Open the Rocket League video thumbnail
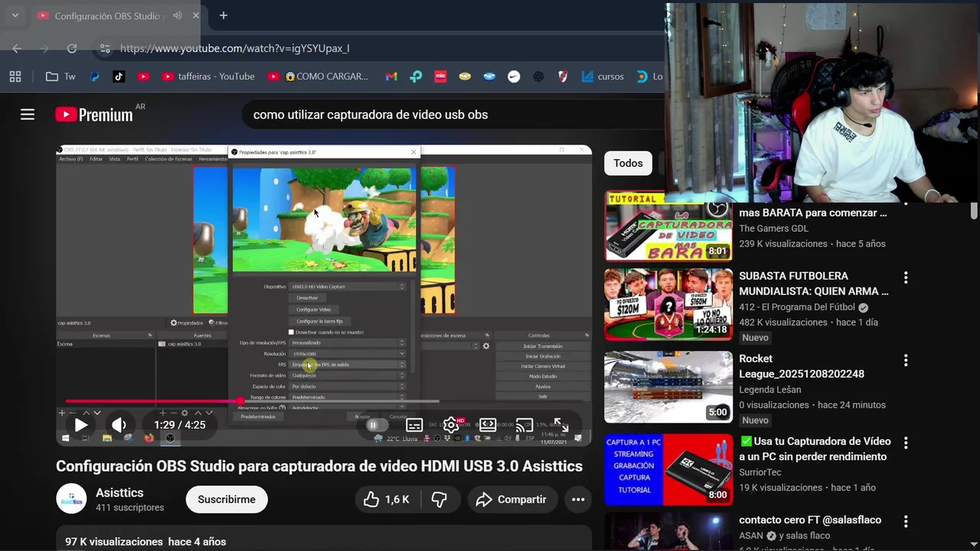 tap(668, 387)
